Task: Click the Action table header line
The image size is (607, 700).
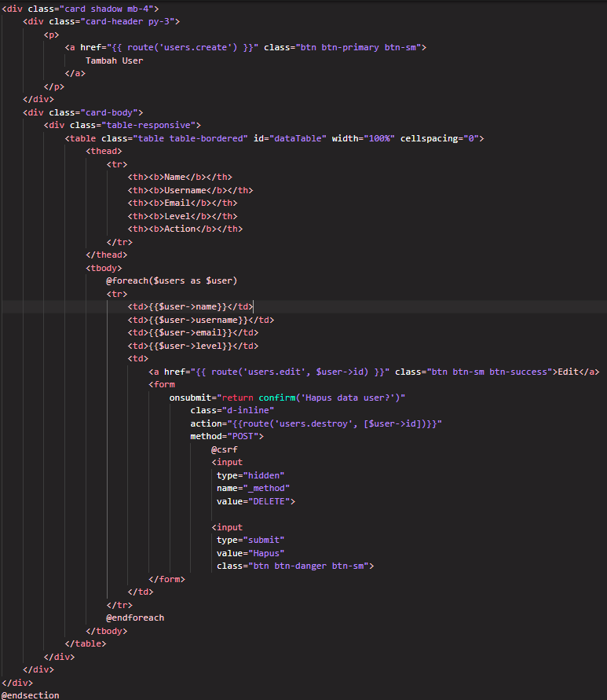Action: 185,229
